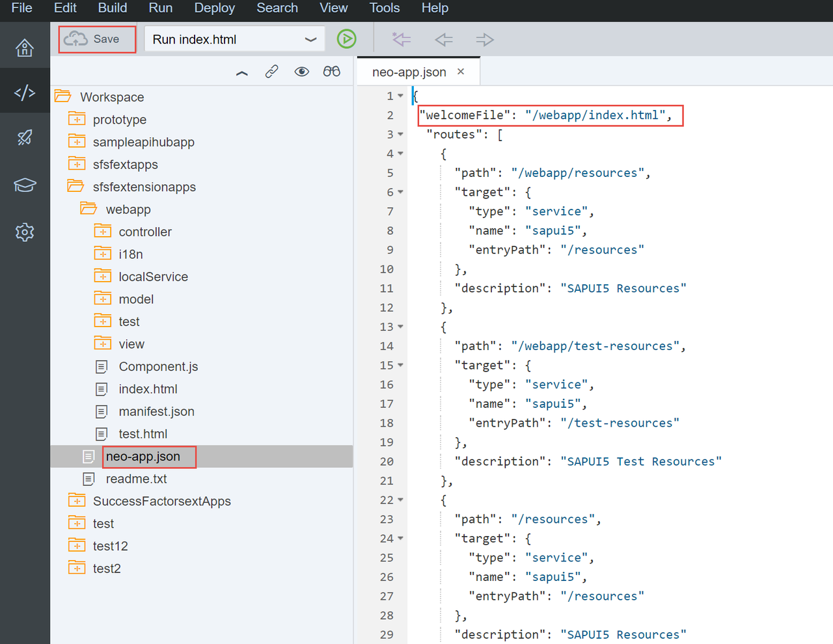Toggle show hidden files eye icon
The image size is (833, 644).
coord(302,72)
